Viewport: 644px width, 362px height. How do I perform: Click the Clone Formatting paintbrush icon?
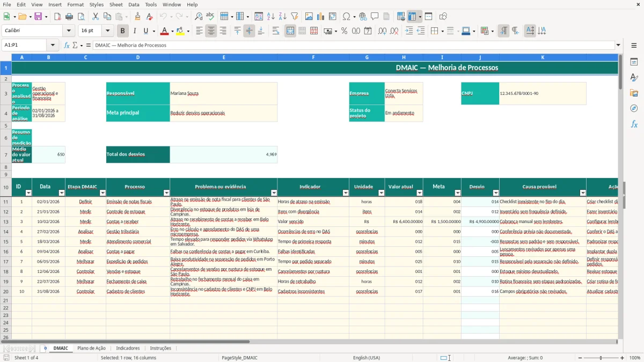pos(138,17)
